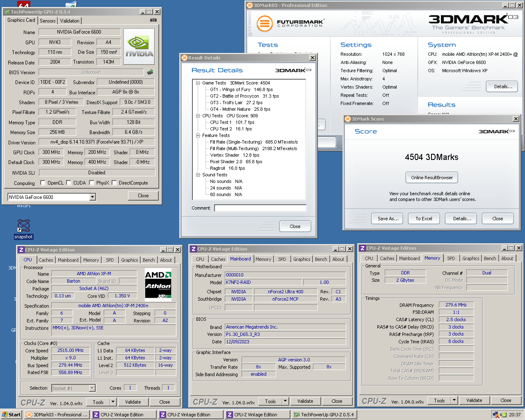The width and height of the screenshot is (525, 420).
Task: Click the To Excel button
Action: click(x=424, y=219)
